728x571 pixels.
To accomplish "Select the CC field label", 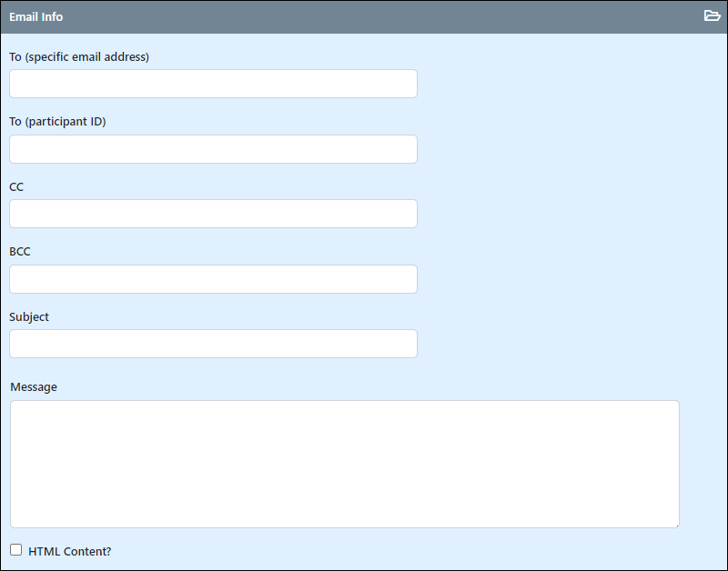I will click(16, 187).
